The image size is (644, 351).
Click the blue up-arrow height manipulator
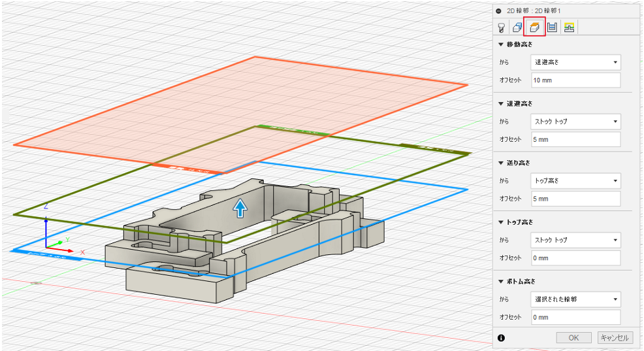coord(240,208)
